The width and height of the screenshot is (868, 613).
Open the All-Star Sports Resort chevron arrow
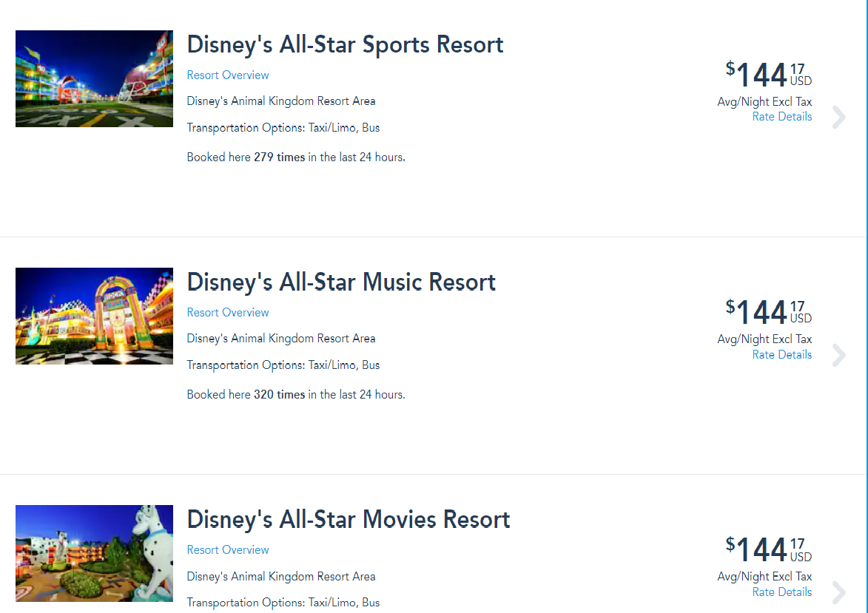tap(839, 118)
